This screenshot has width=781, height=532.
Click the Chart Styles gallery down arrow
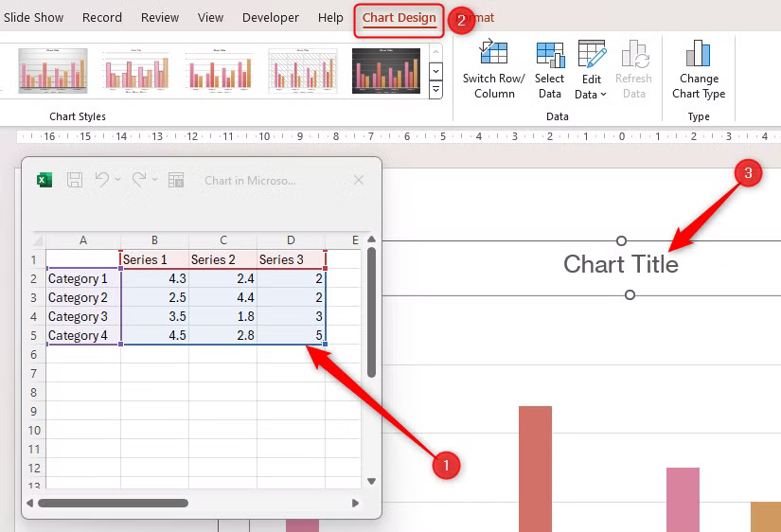click(x=435, y=71)
